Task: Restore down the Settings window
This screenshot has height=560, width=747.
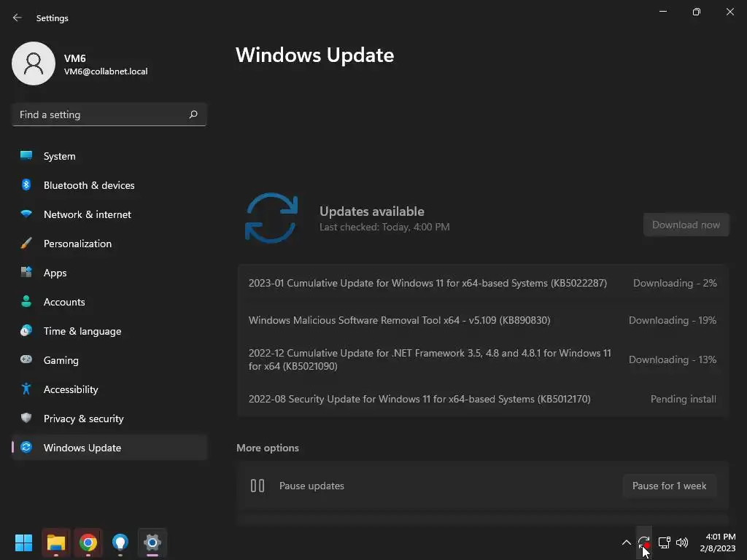Action: tap(696, 12)
